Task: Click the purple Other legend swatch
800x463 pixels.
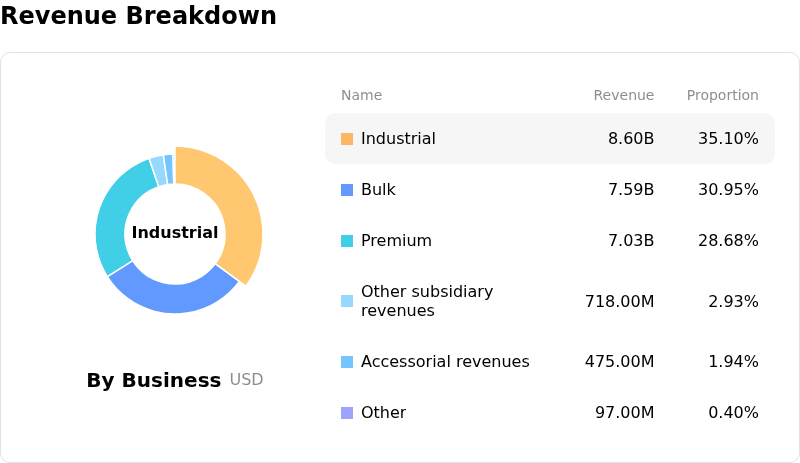Action: click(347, 413)
